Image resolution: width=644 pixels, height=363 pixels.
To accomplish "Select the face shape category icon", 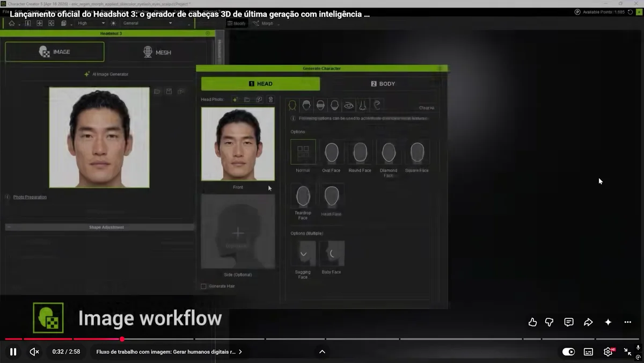I will pyautogui.click(x=292, y=105).
